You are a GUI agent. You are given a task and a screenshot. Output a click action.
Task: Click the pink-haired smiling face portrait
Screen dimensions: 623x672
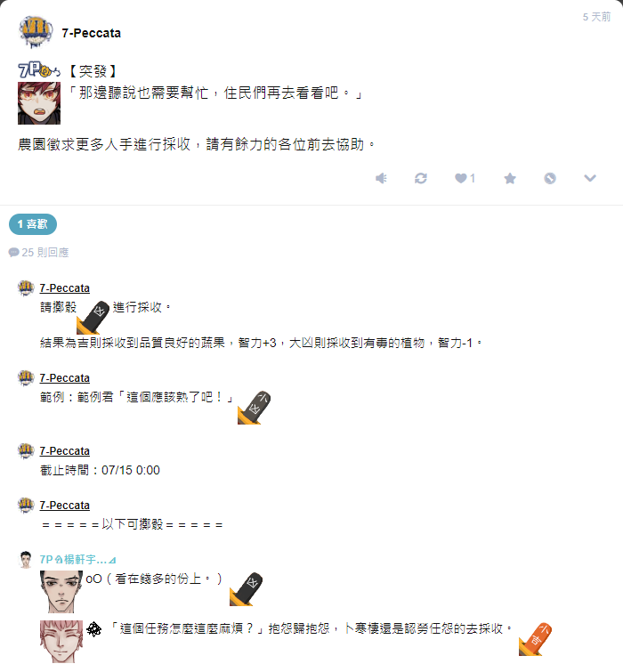(61, 642)
